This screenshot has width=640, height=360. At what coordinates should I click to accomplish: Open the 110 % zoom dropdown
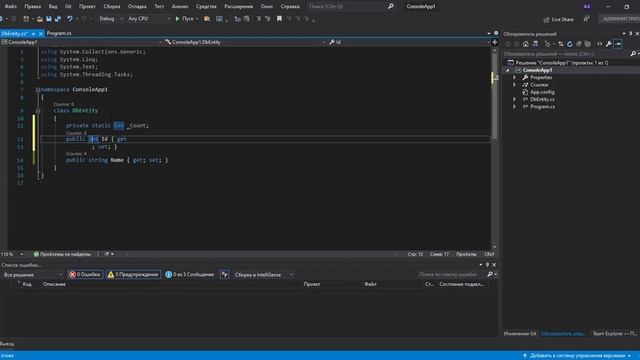[12, 254]
